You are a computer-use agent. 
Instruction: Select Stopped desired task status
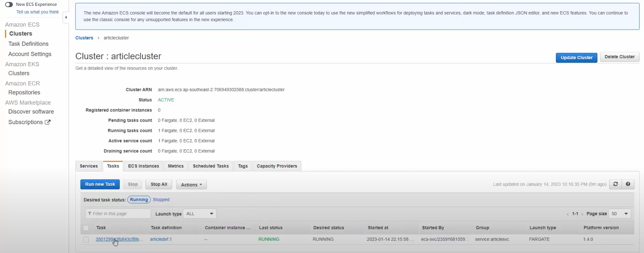coord(161,200)
